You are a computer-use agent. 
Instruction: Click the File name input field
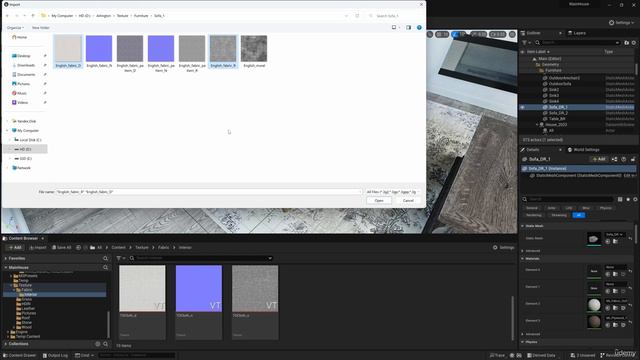pyautogui.click(x=208, y=192)
